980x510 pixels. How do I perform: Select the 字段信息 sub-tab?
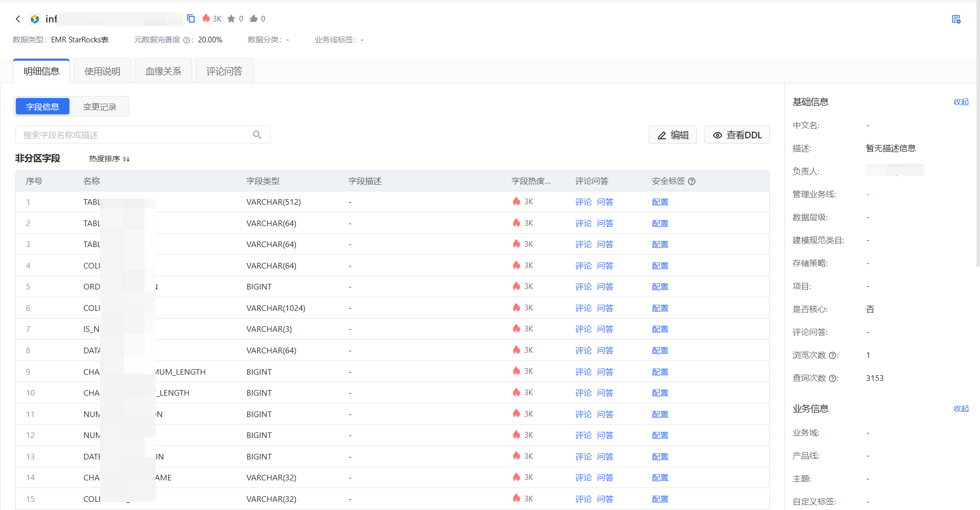pyautogui.click(x=42, y=107)
